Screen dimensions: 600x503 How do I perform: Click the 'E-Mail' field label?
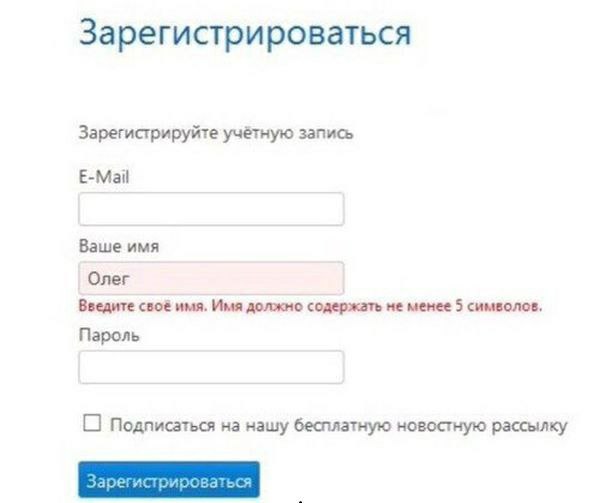coord(104,177)
